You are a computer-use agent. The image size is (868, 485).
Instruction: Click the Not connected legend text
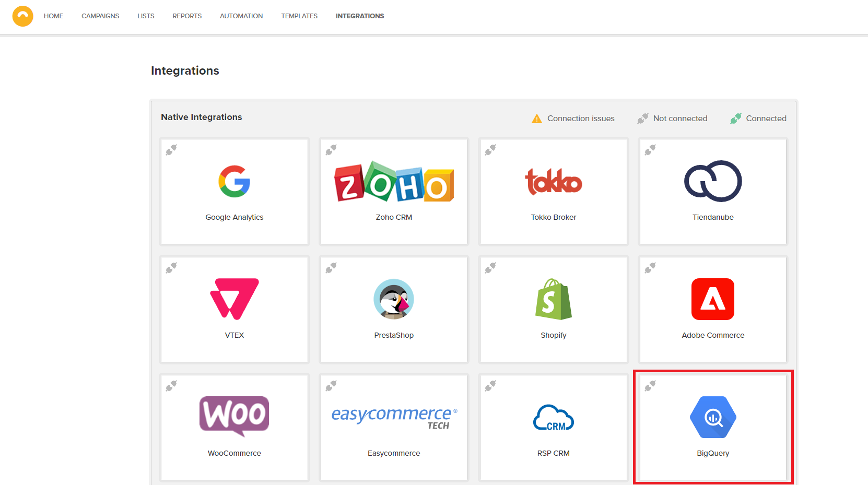coord(680,119)
